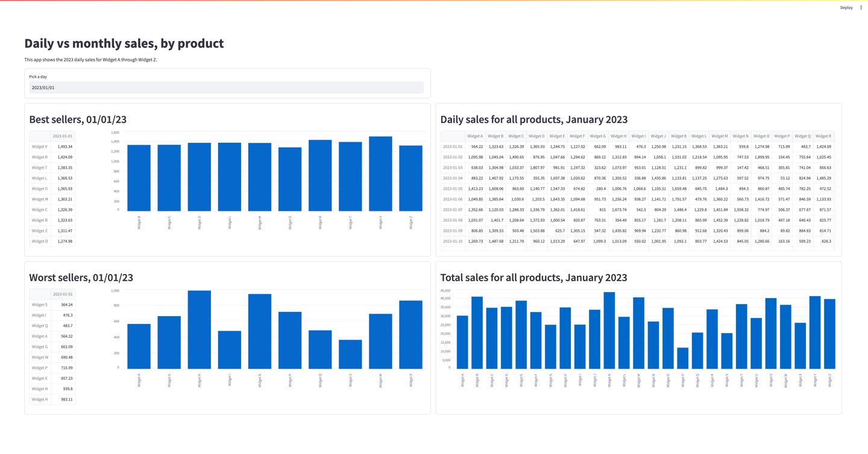
Task: Click the Widget B bar in Best sellers chart
Action: tap(139, 178)
